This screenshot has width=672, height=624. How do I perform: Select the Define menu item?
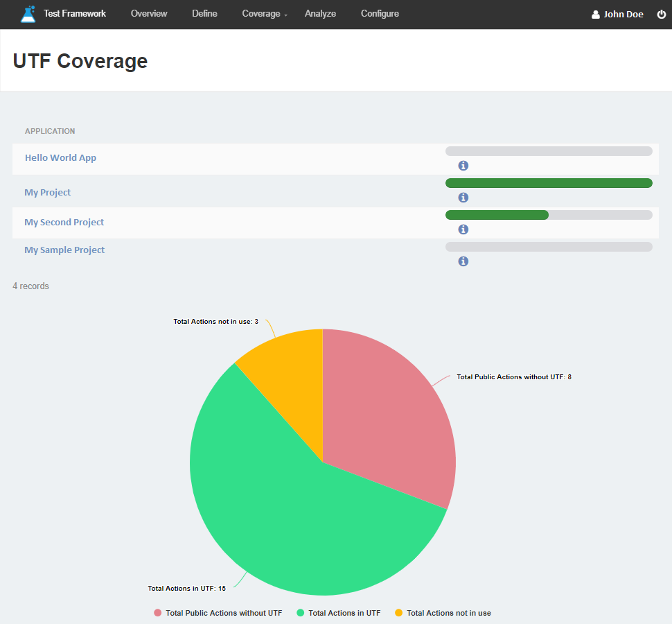204,14
